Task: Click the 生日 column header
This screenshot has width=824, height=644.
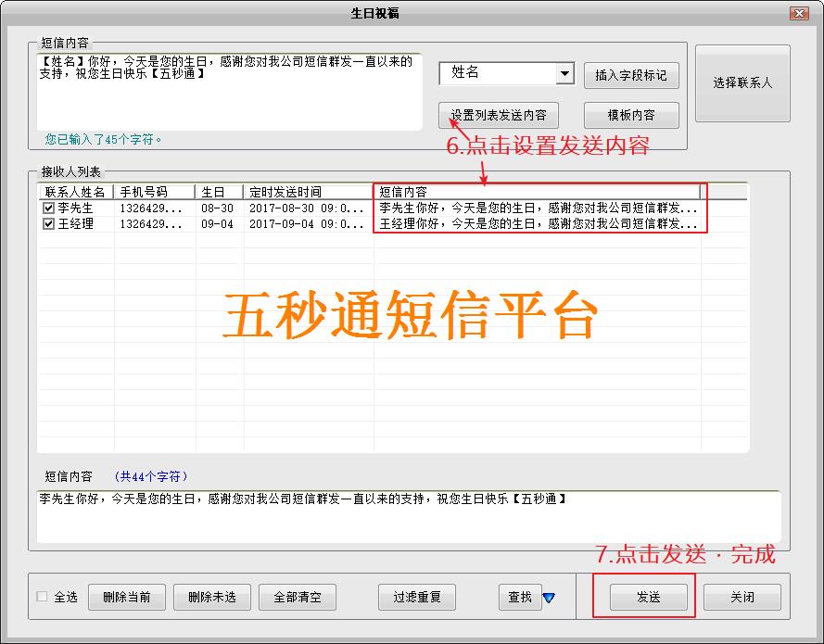Action: pos(219,192)
